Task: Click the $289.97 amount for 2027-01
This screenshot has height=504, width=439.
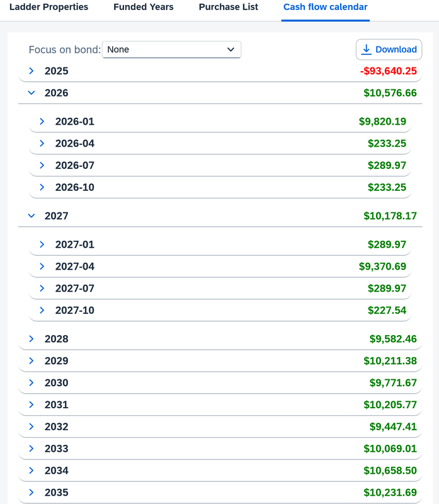Action: [x=387, y=244]
